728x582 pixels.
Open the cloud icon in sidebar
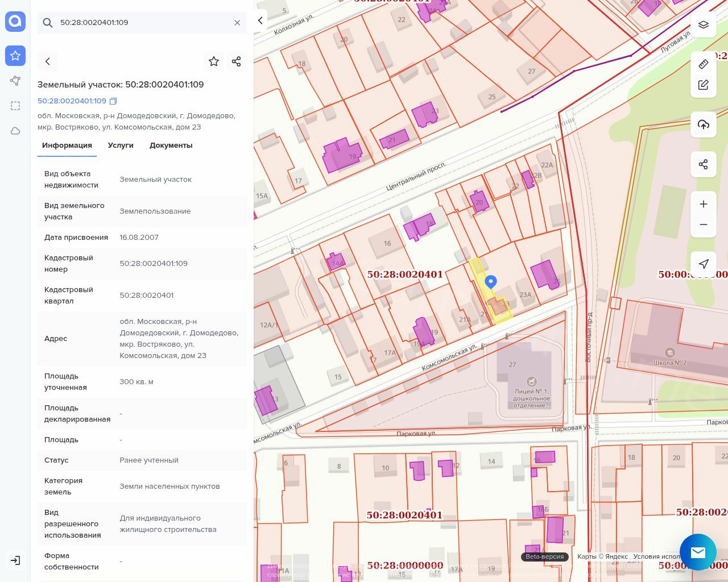[x=15, y=131]
